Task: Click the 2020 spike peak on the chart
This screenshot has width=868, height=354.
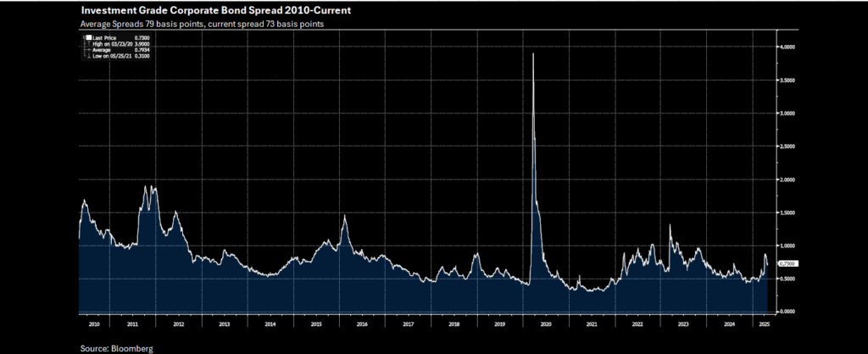Action: [532, 54]
